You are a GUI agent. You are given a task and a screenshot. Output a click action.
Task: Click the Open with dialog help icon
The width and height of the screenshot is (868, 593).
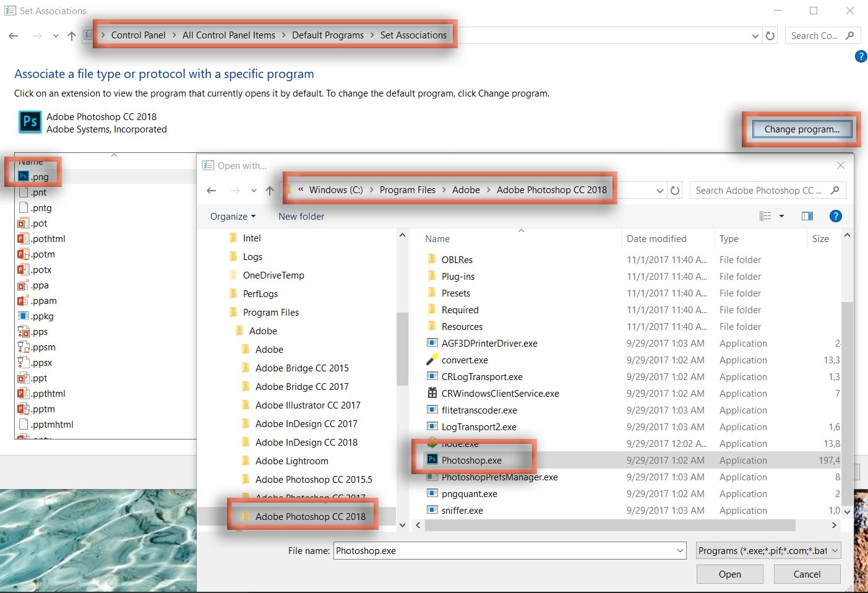tap(835, 216)
